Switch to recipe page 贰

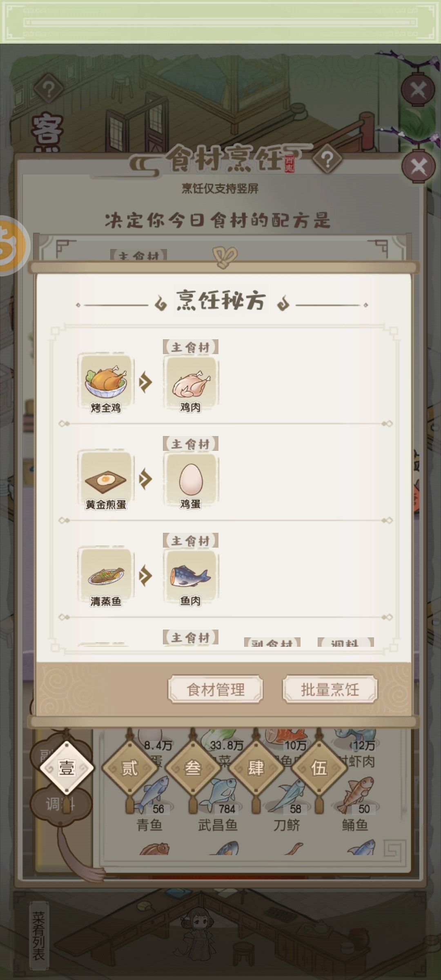coord(130,768)
